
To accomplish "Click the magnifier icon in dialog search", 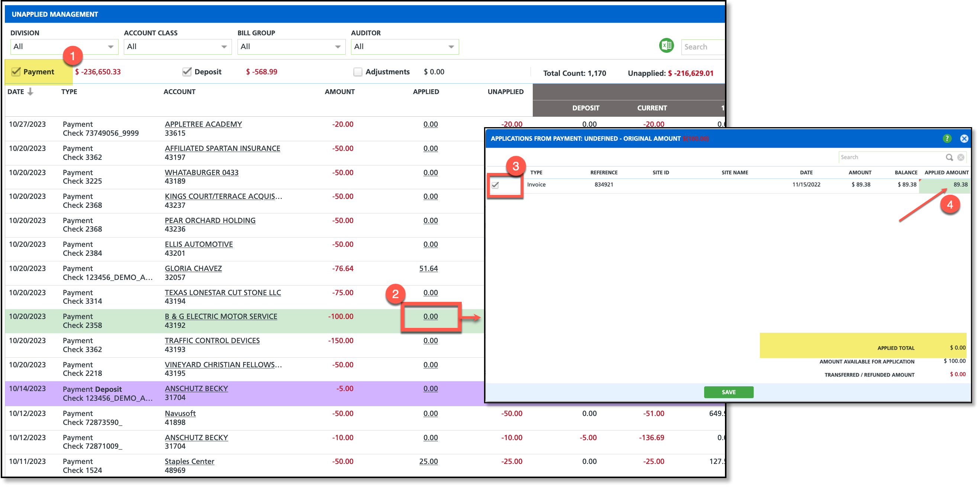I will [x=949, y=157].
